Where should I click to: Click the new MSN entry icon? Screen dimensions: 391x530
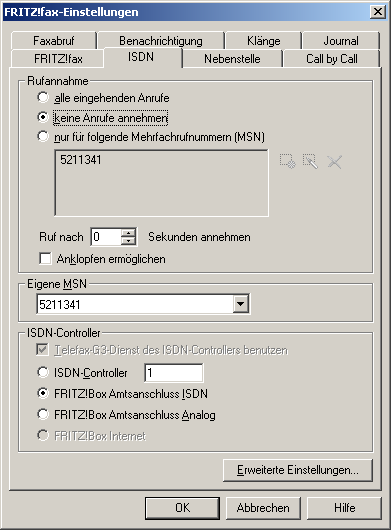[x=288, y=162]
